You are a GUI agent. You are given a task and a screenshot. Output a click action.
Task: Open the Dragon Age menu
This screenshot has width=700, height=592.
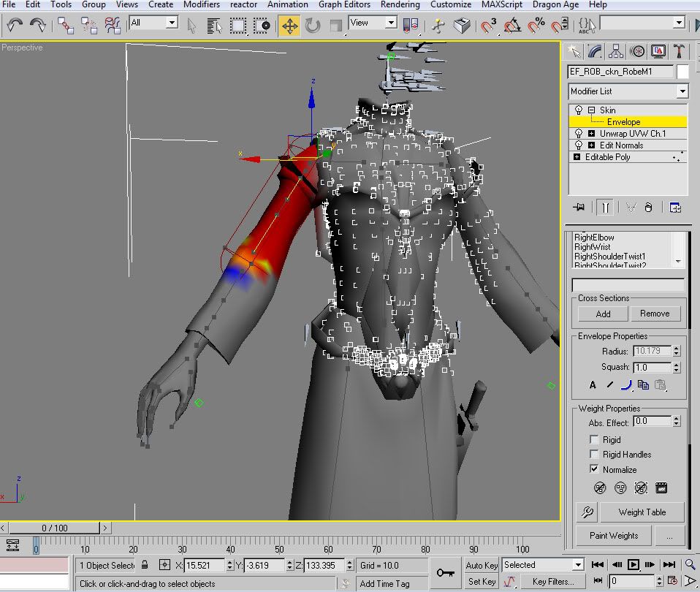[558, 4]
